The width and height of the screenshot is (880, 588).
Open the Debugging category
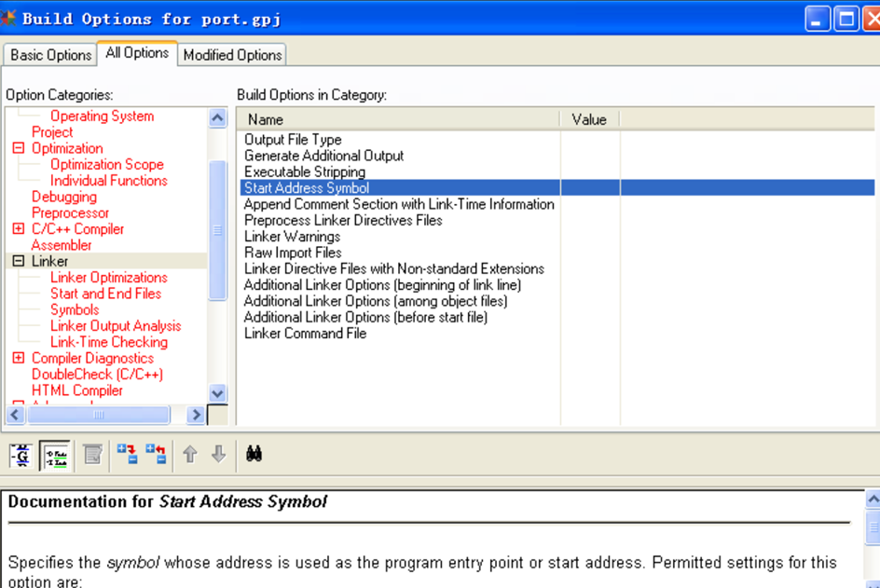[x=64, y=197]
